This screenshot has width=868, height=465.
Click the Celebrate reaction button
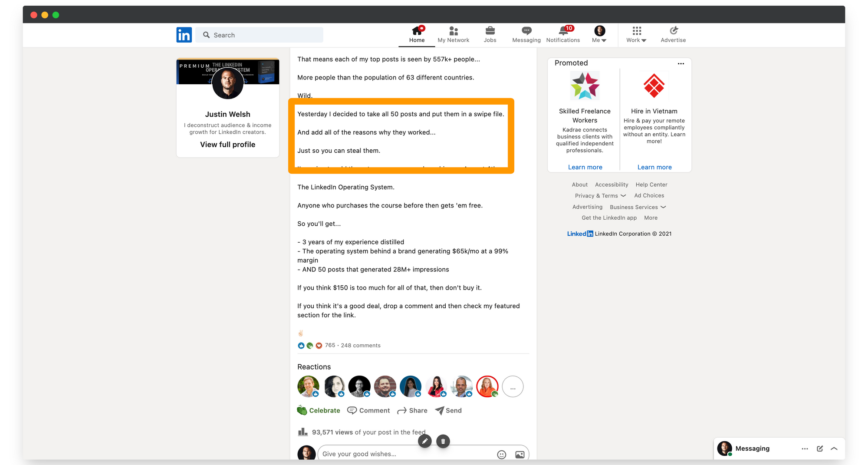coord(319,410)
